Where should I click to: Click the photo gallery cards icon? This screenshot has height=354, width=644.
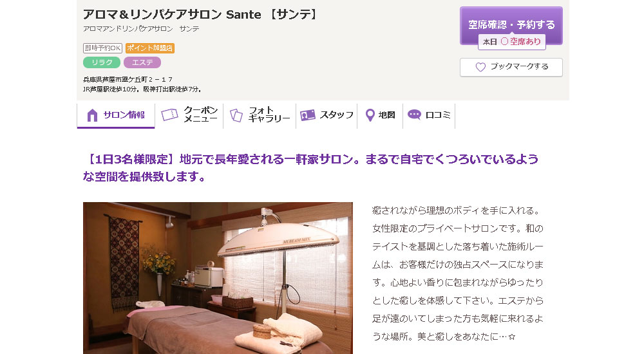(236, 115)
